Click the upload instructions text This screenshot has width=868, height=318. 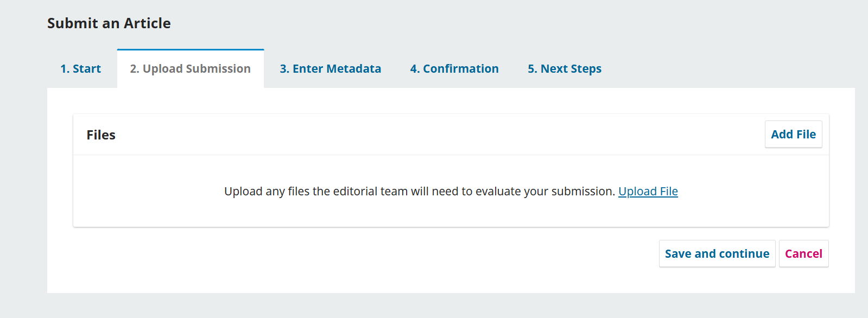[x=419, y=192]
